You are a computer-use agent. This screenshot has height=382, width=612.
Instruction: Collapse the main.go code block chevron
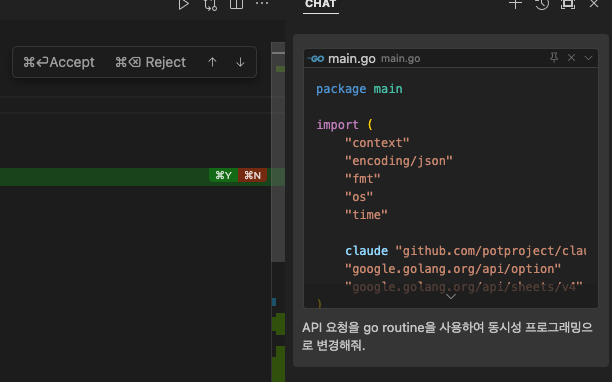(x=588, y=58)
